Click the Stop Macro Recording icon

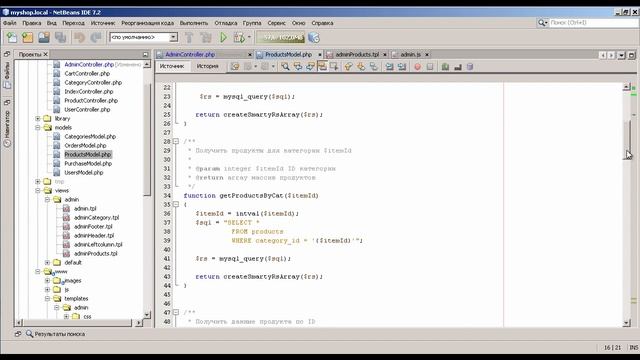coord(430,67)
